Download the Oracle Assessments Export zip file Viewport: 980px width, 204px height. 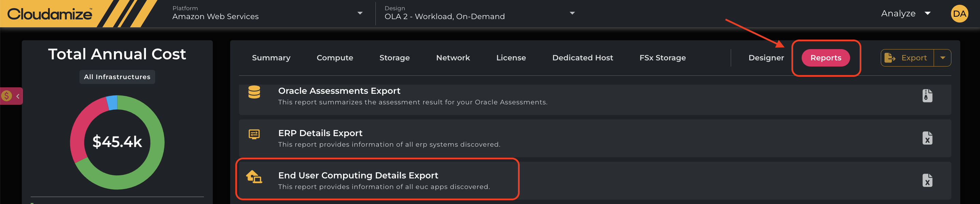coord(927,96)
